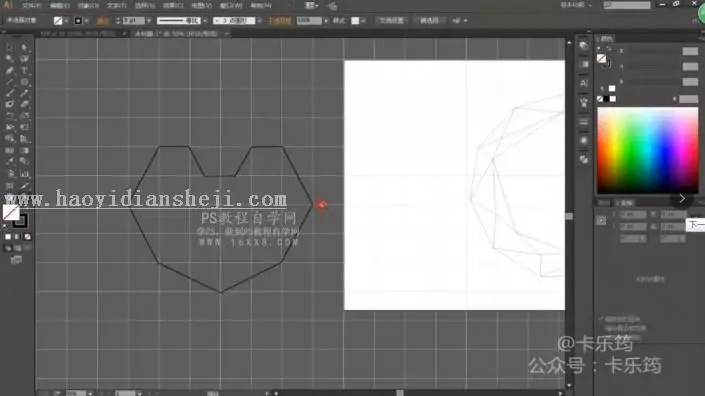Set paint mode to Gradient in toolbox
This screenshot has width=705, height=396.
tap(18, 237)
